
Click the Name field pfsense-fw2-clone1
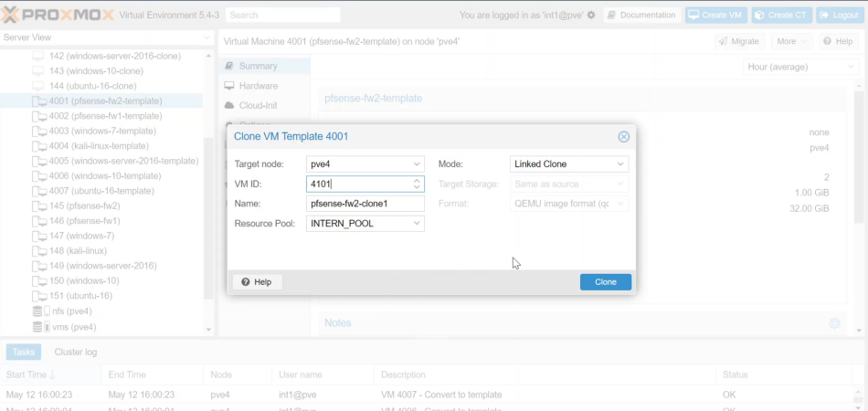click(x=365, y=204)
